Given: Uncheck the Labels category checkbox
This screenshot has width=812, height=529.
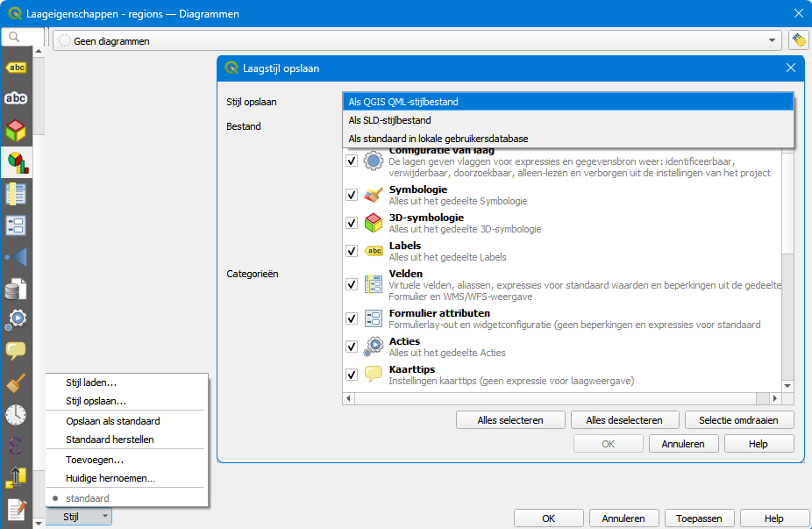Looking at the screenshot, I should [x=352, y=251].
